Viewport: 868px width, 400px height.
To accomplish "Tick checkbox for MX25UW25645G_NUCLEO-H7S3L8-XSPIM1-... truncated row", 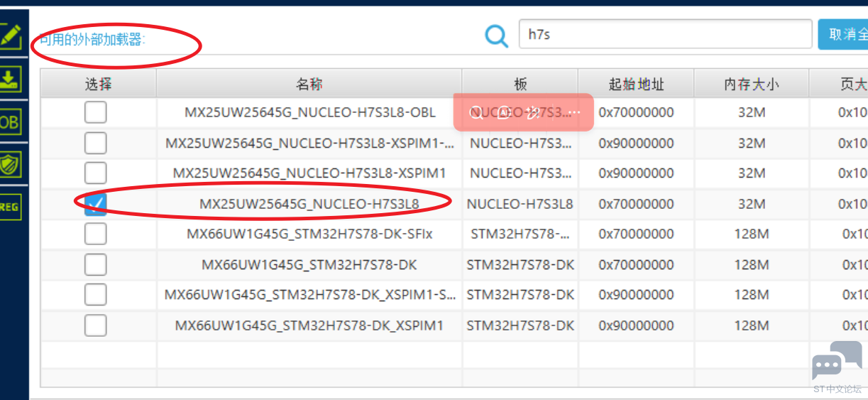I will pos(96,143).
